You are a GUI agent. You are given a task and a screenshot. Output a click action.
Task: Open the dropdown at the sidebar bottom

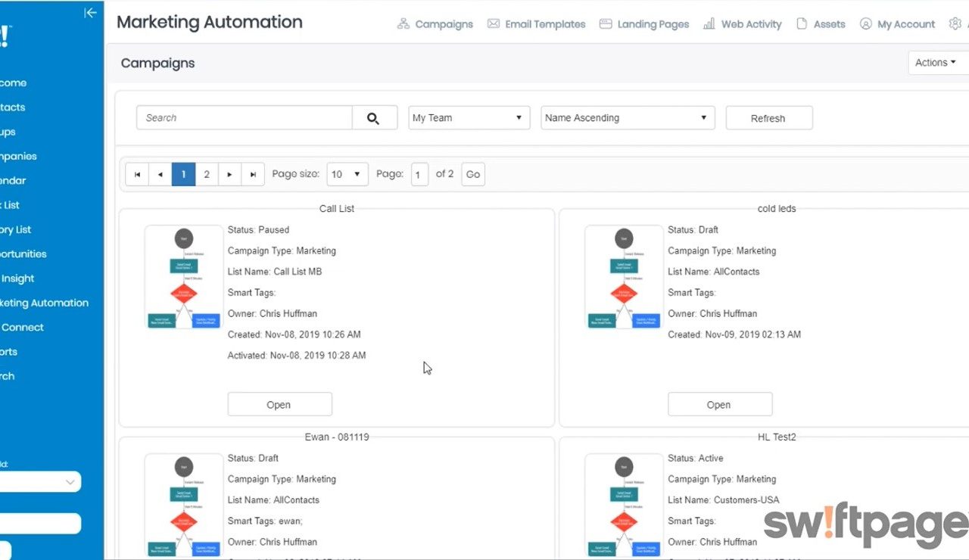[x=40, y=481]
